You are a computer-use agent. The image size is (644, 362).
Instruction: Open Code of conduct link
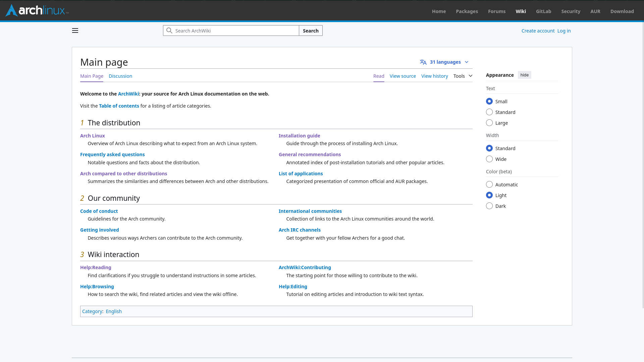click(99, 211)
